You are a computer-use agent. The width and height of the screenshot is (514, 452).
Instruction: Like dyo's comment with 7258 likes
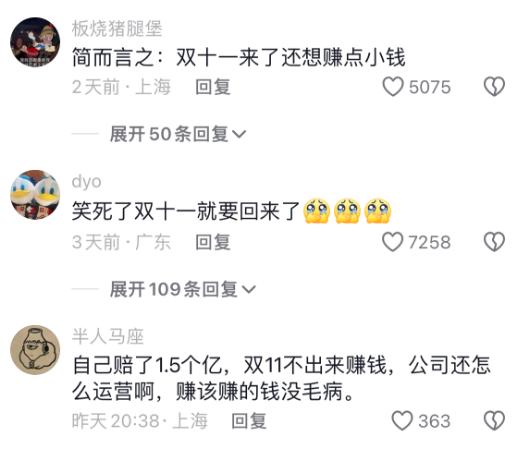[x=393, y=242]
